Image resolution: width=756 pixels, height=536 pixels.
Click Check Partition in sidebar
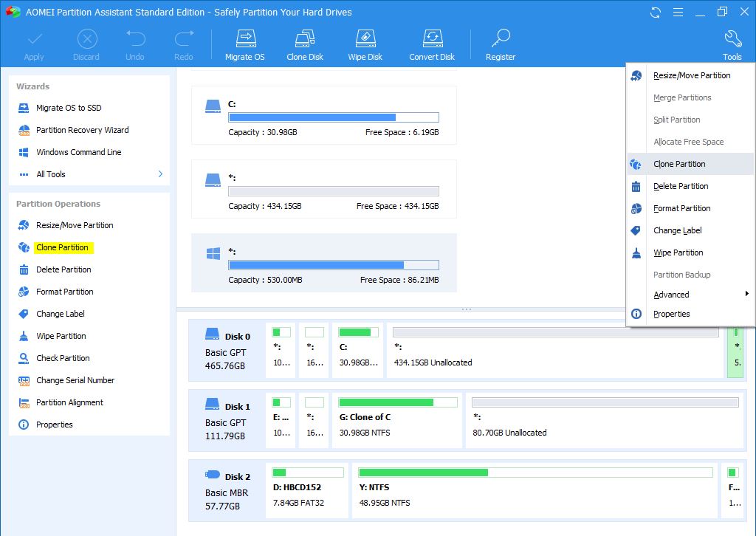pos(63,358)
